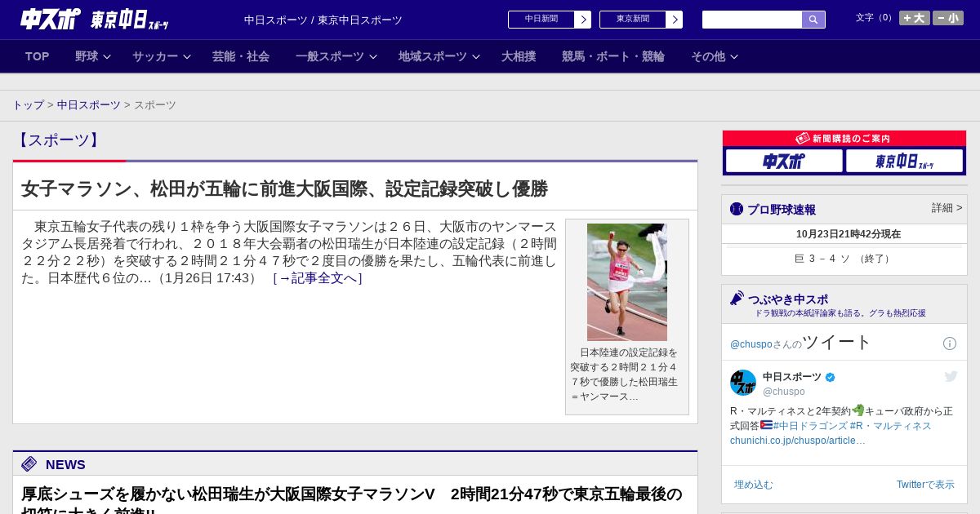The height and width of the screenshot is (514, 980).
Task: Expand the 野球 menu dropdown
Action: [92, 56]
